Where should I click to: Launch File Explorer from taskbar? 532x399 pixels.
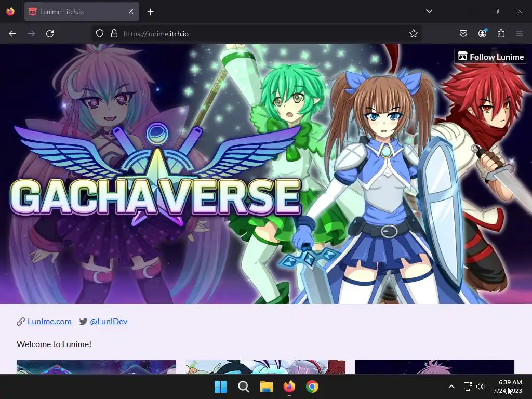pos(267,387)
